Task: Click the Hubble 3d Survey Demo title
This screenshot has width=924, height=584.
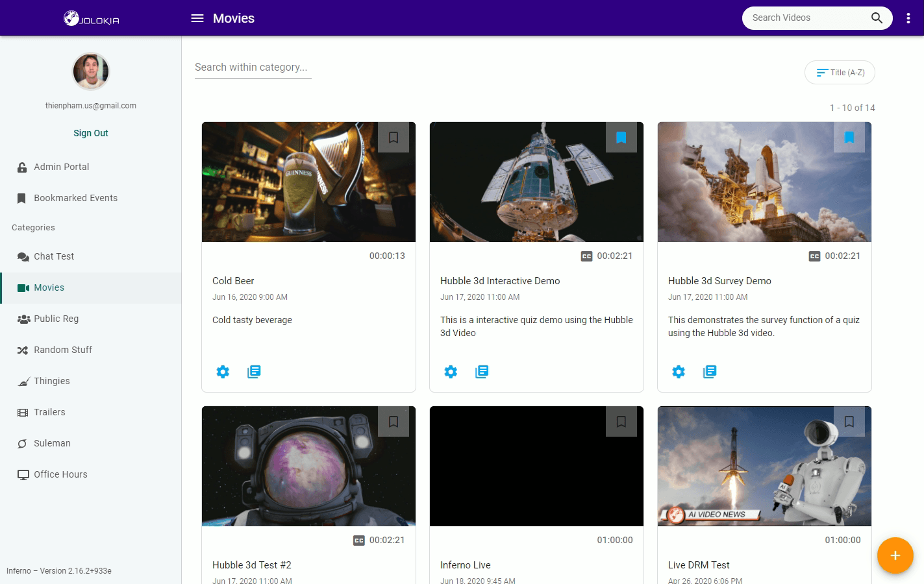Action: point(719,281)
